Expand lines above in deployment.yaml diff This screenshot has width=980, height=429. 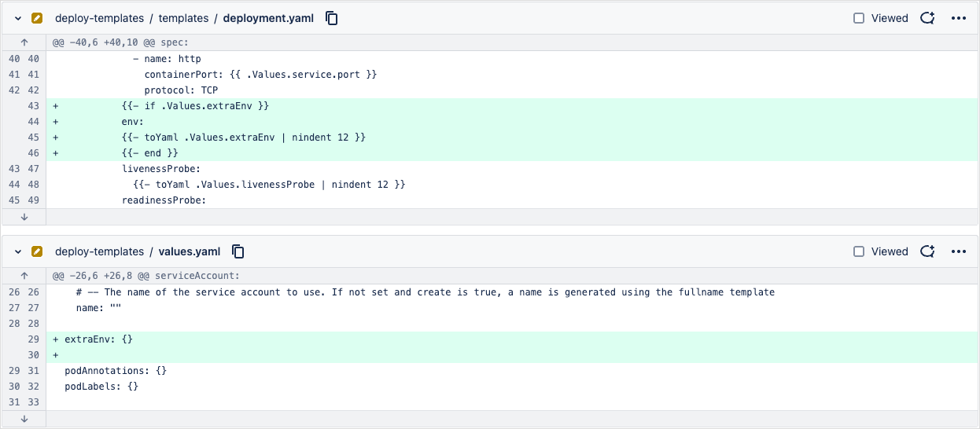[24, 42]
